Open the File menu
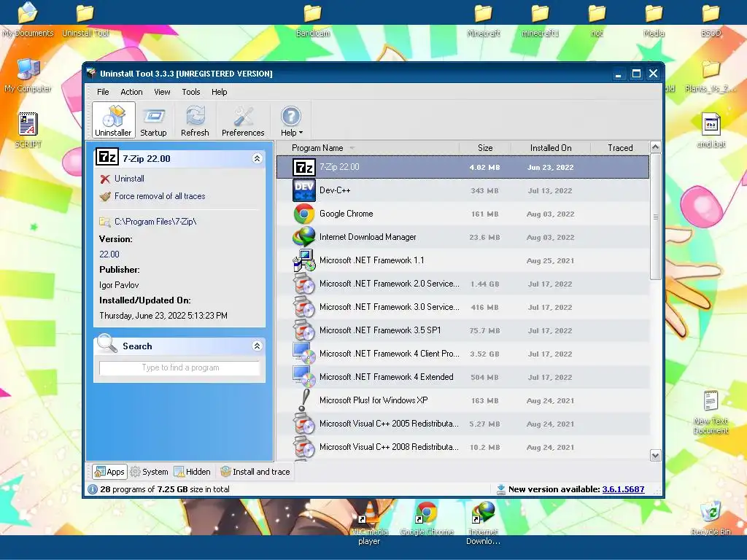The width and height of the screenshot is (747, 560). (103, 92)
